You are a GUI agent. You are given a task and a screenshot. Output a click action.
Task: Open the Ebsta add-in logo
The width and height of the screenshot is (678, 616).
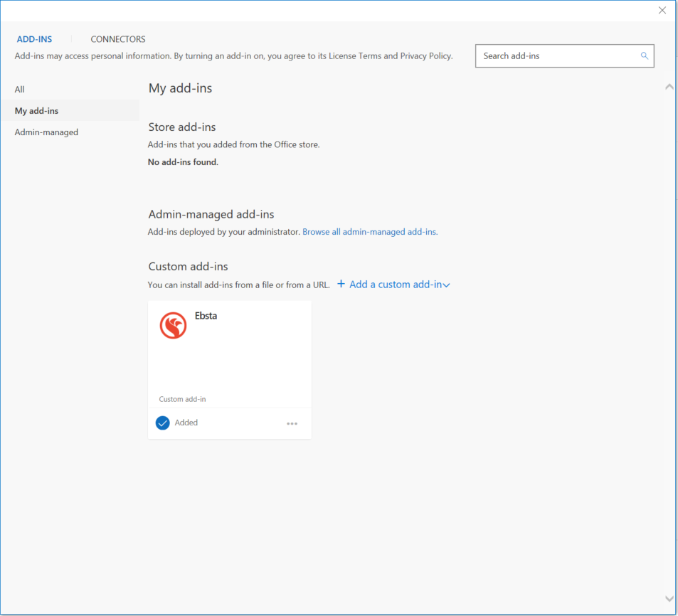coord(172,325)
